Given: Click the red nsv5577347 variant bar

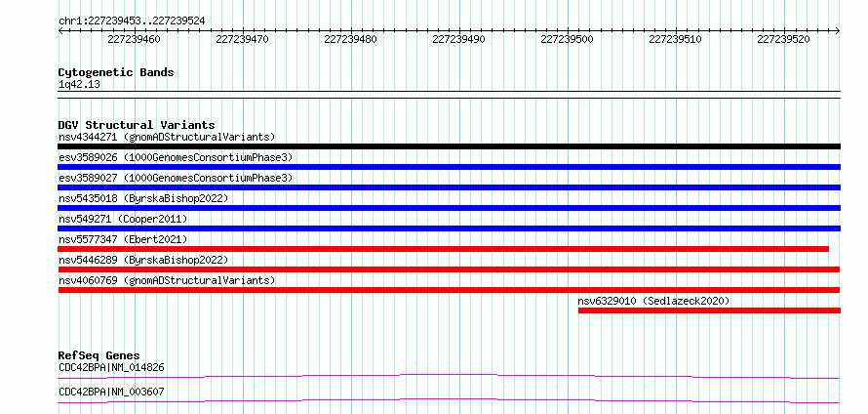Looking at the screenshot, I should click(x=444, y=249).
